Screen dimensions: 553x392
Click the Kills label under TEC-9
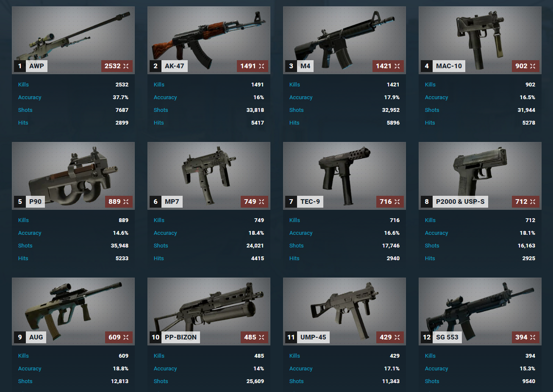tap(295, 220)
